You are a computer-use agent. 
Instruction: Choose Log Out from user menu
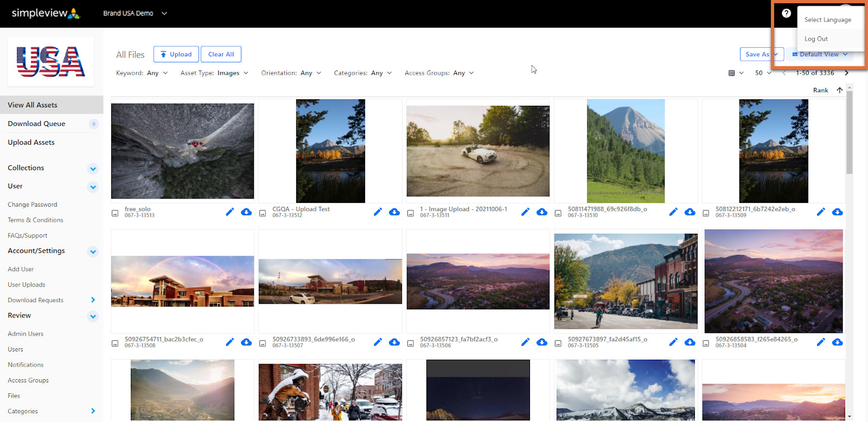point(816,39)
